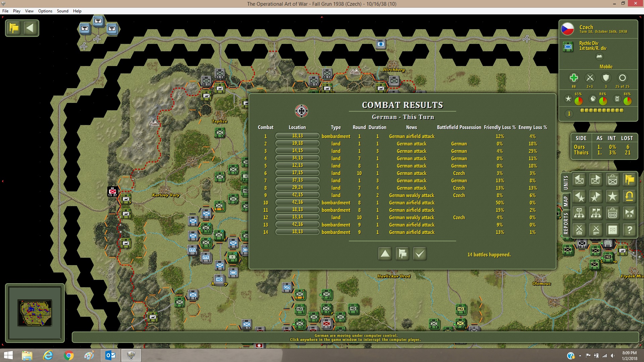This screenshot has height=362, width=644.
Task: Click the green plus unit health icon
Action: (574, 78)
